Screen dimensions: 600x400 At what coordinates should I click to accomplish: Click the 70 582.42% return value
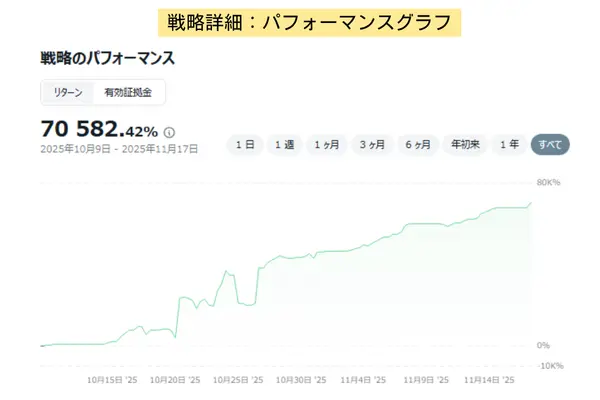pos(99,130)
